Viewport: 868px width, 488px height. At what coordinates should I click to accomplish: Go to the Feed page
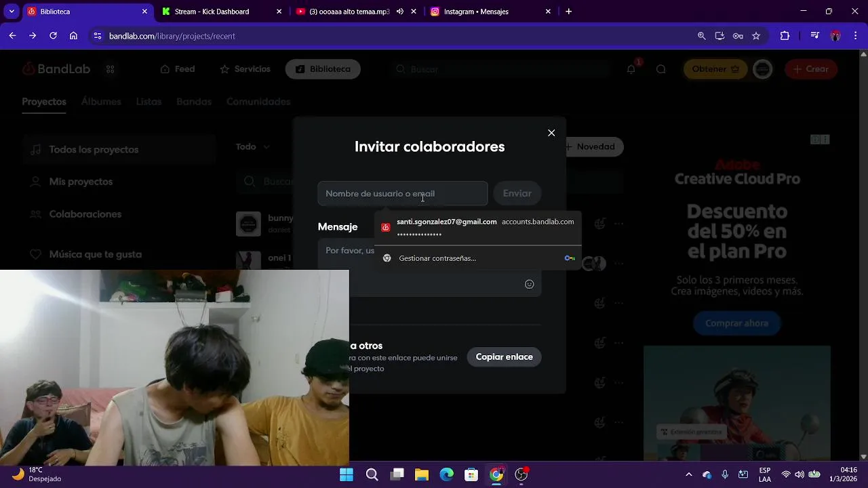[178, 69]
